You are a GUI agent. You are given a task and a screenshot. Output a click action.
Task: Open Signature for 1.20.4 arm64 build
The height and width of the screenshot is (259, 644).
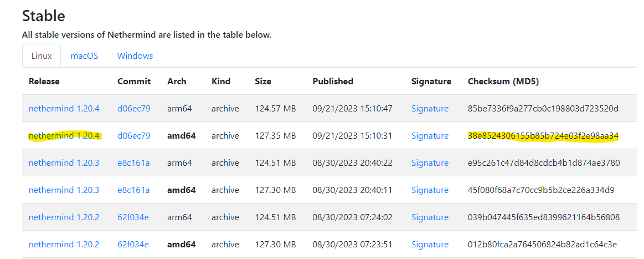pyautogui.click(x=430, y=109)
